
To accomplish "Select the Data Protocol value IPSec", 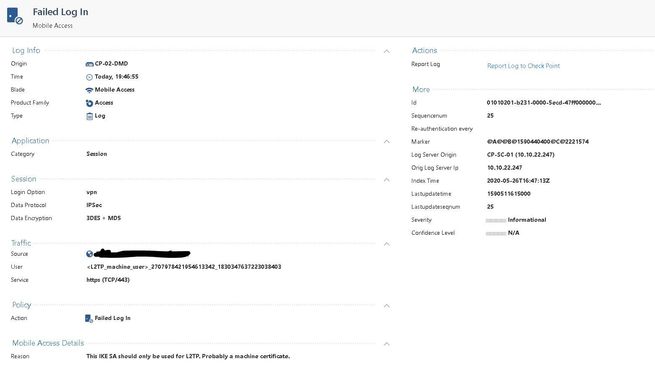I will pos(94,205).
